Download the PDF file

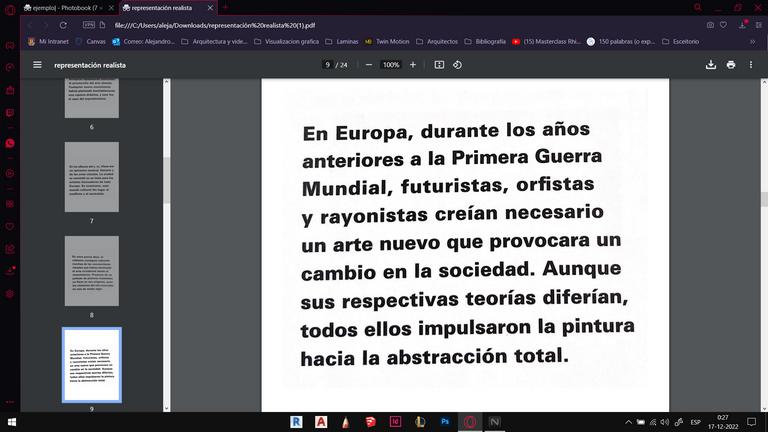pyautogui.click(x=711, y=65)
